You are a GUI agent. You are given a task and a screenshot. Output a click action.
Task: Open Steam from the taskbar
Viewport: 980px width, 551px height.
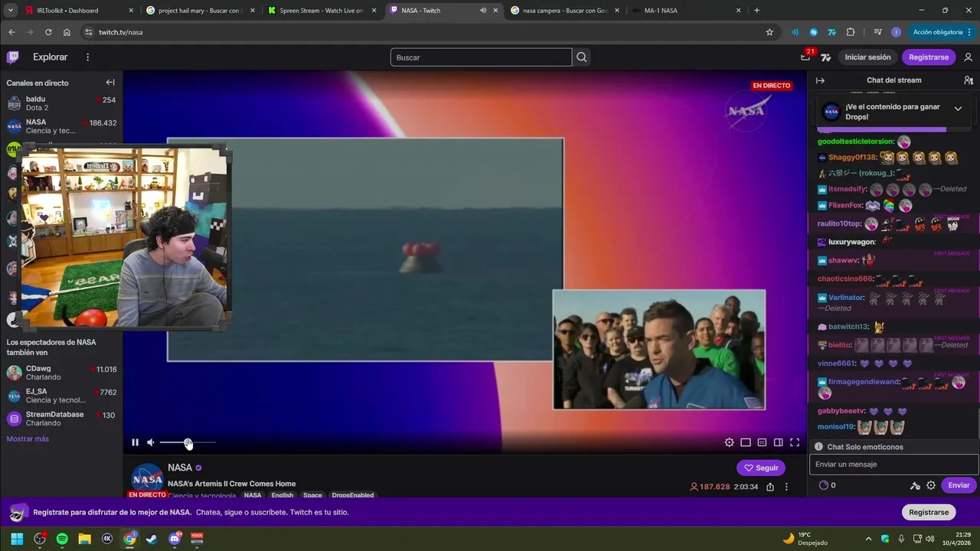click(x=152, y=539)
